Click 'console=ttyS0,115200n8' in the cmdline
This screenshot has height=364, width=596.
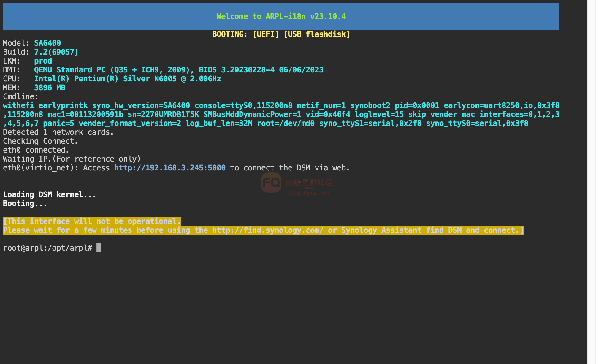click(x=243, y=105)
